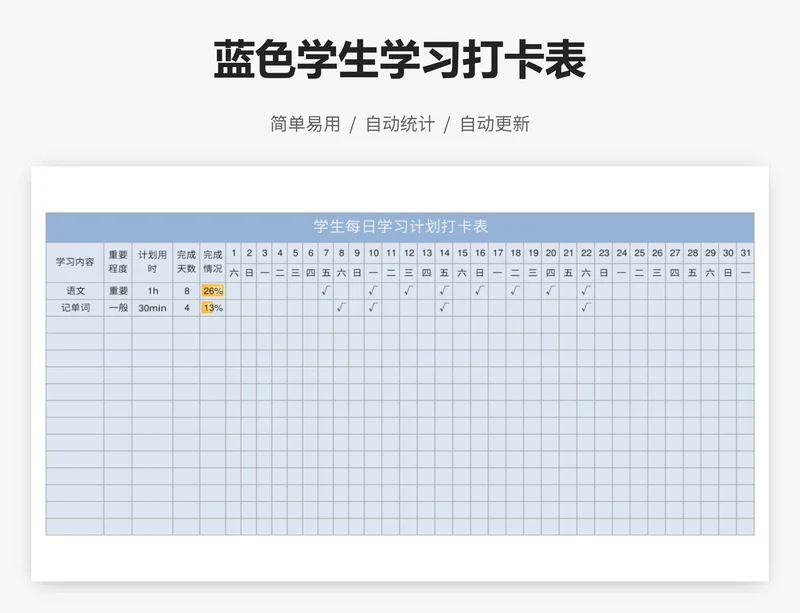800x613 pixels.
Task: Click the 蓝色学生学习打卡表 main title
Action: click(x=399, y=60)
